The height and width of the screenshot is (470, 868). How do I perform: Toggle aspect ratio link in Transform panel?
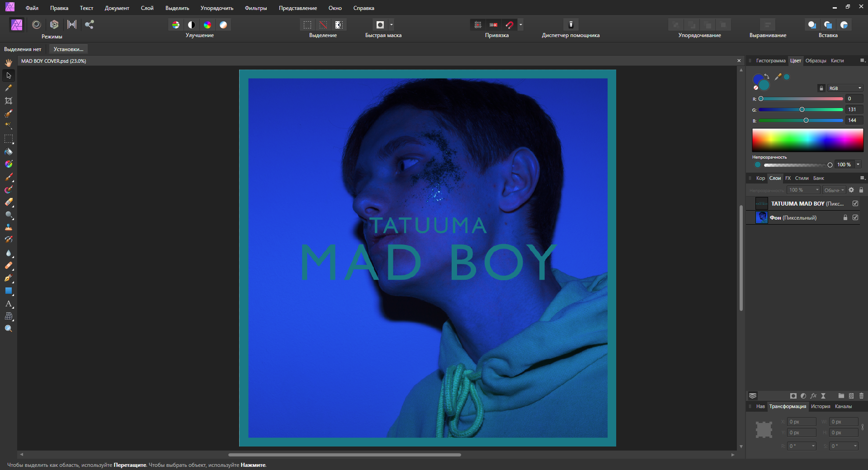[863, 427]
